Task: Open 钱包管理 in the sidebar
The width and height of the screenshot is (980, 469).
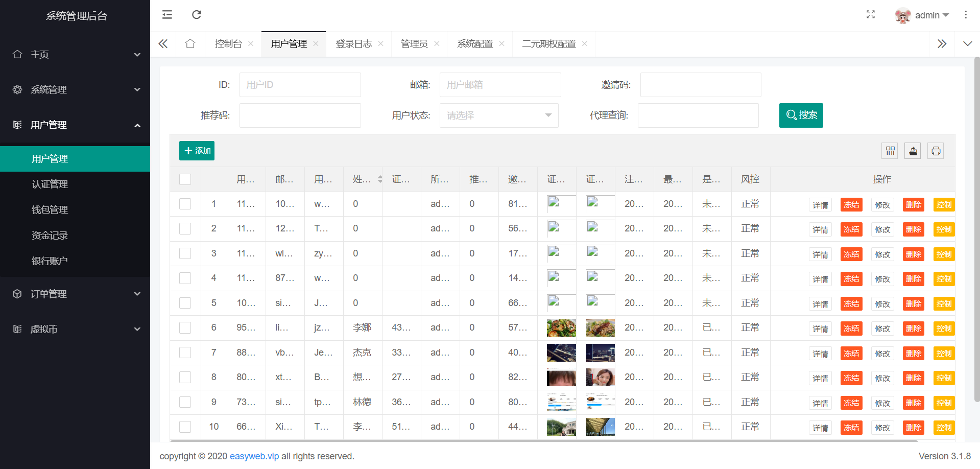Action: pyautogui.click(x=50, y=209)
